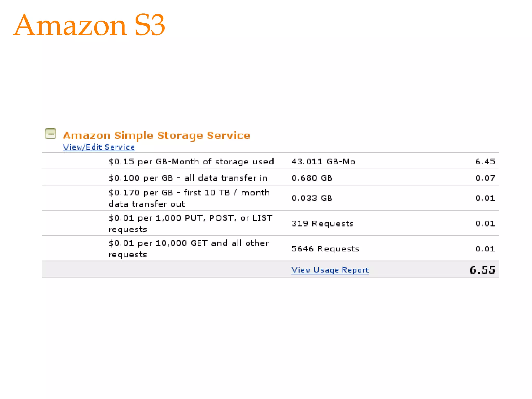Select the $0.15 per GB-Month storage description

point(191,162)
